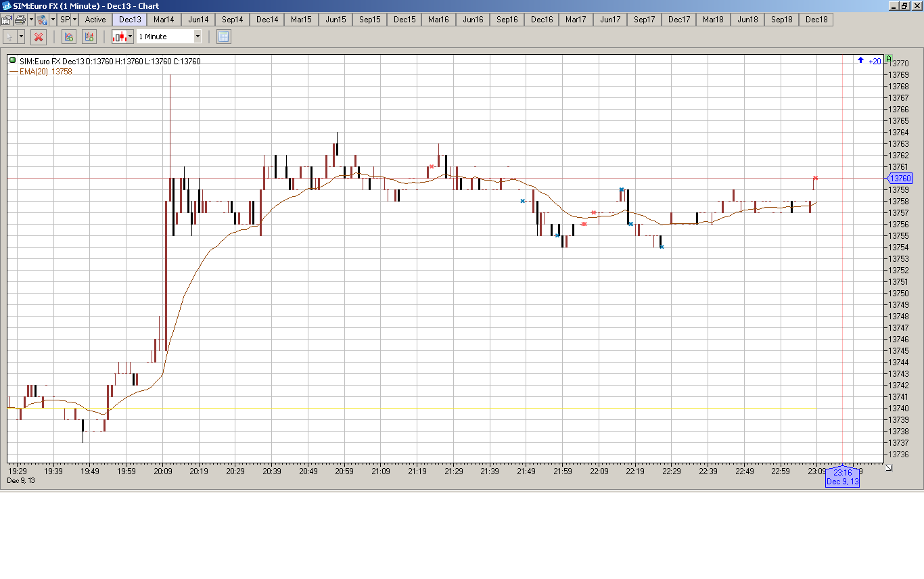Choose the Mar18 contract tab
The image size is (924, 579).
tap(713, 20)
